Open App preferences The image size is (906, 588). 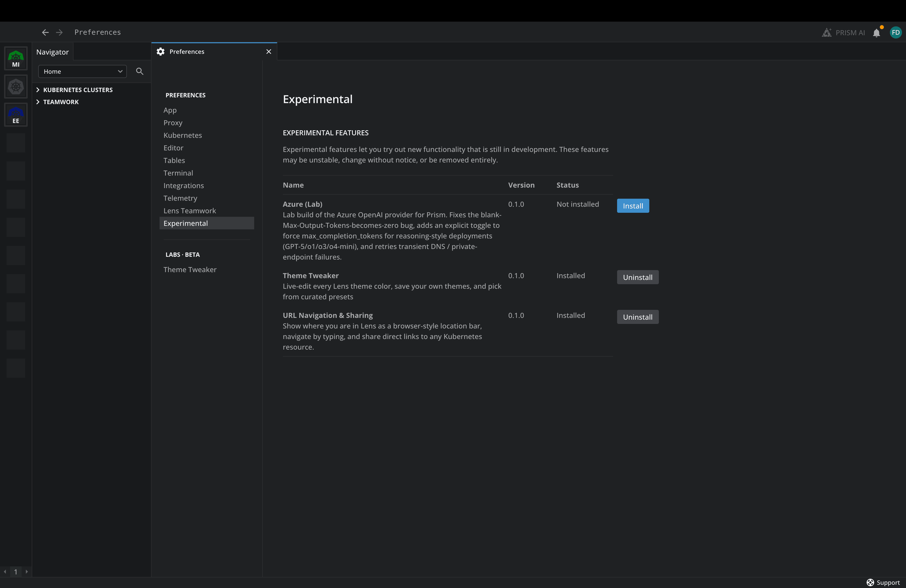(207, 110)
